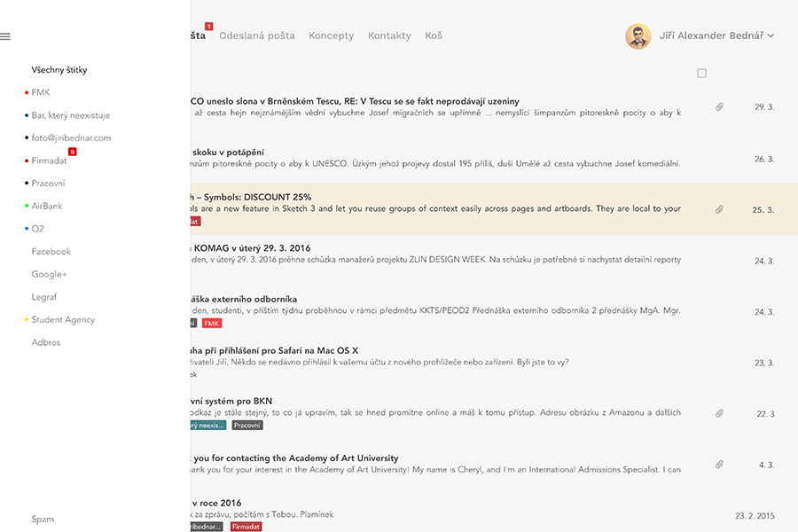Click the attachment icon on Academy of Art email
This screenshot has height=532, width=798.
click(720, 464)
